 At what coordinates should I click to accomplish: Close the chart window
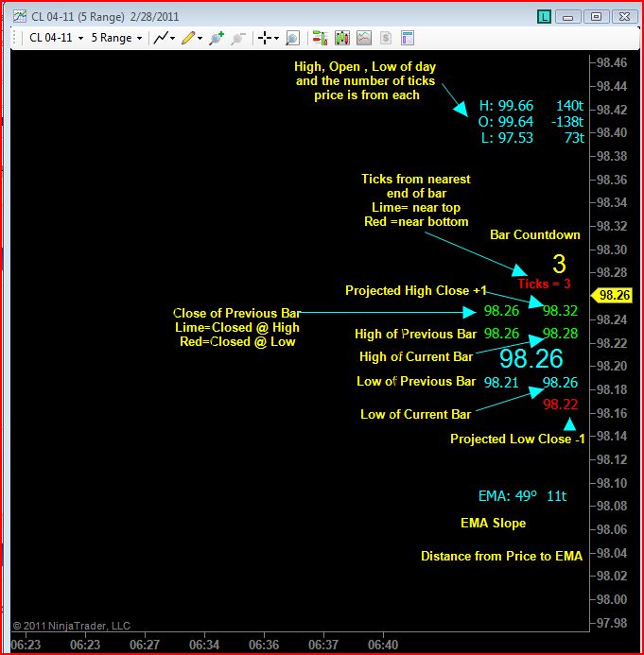click(x=624, y=17)
